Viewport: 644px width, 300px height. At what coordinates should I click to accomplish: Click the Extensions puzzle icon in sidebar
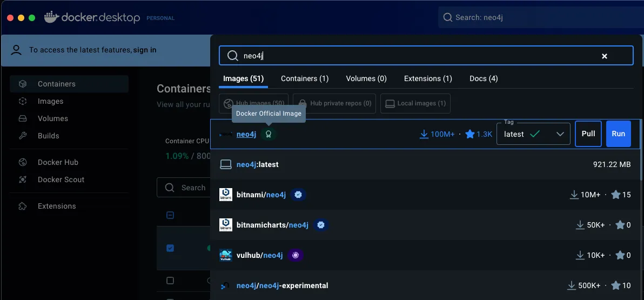point(23,206)
